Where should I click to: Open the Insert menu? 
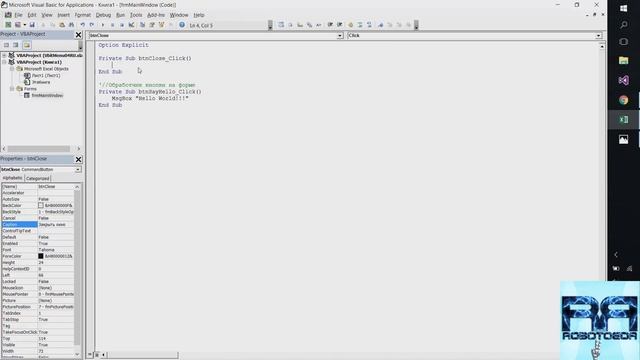[x=63, y=15]
